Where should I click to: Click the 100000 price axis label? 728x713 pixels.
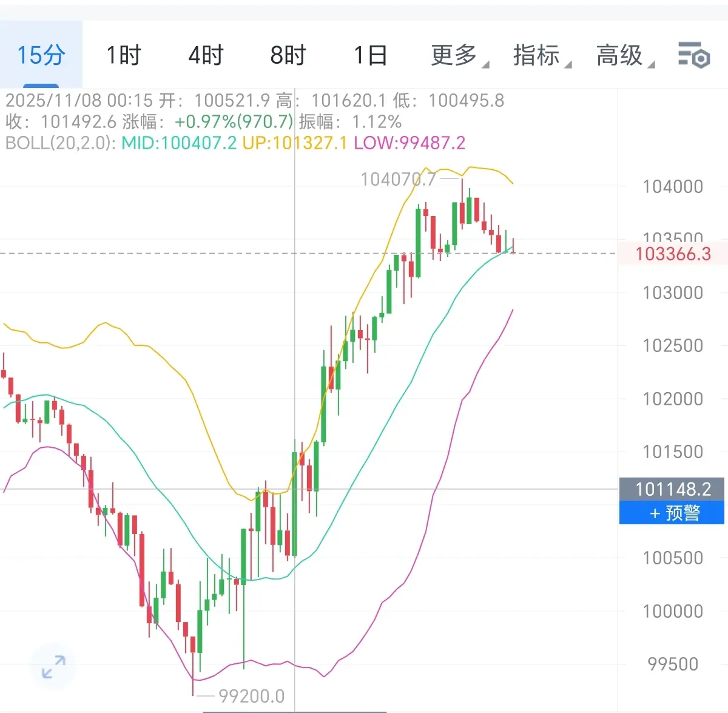click(673, 611)
